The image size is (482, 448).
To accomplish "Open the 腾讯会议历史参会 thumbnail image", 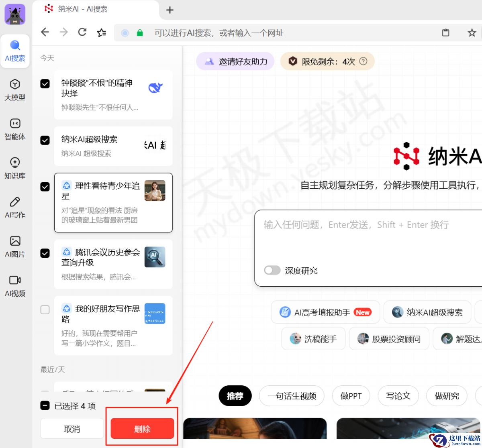I will pyautogui.click(x=155, y=257).
